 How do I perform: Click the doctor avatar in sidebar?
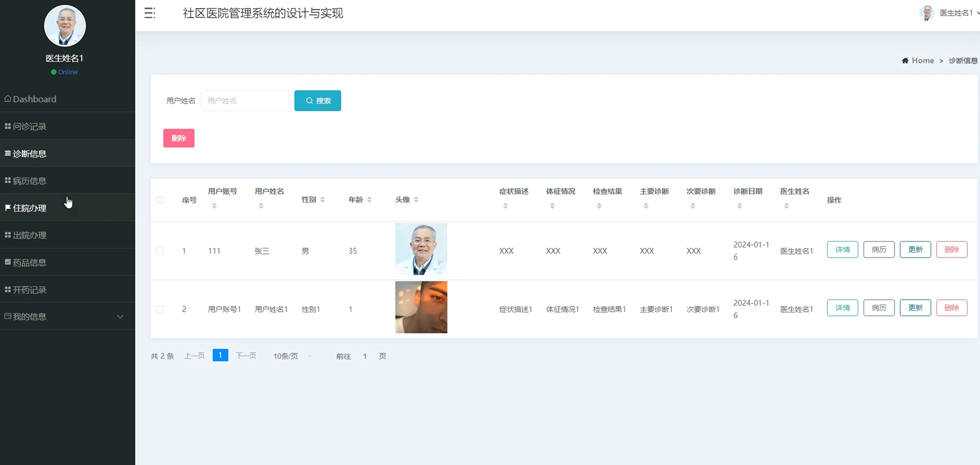pyautogui.click(x=65, y=26)
